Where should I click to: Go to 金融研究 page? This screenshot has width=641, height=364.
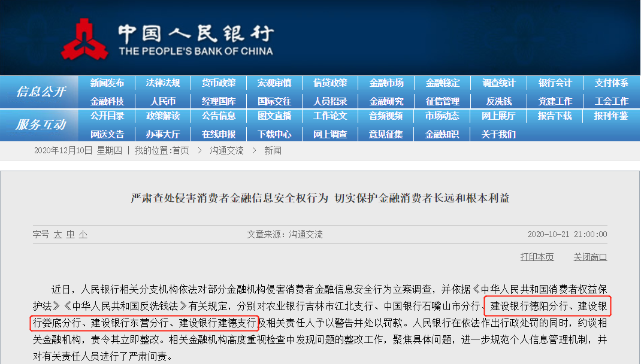click(386, 101)
